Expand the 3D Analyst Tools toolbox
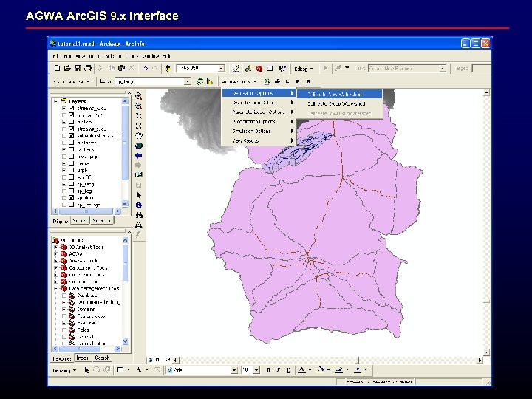Image resolution: width=532 pixels, height=399 pixels. 56,247
